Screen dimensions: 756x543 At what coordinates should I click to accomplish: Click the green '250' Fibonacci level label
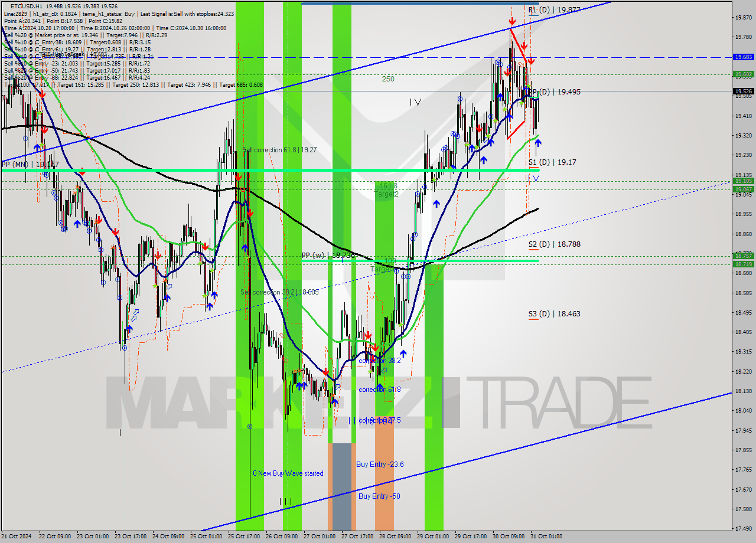pos(388,79)
